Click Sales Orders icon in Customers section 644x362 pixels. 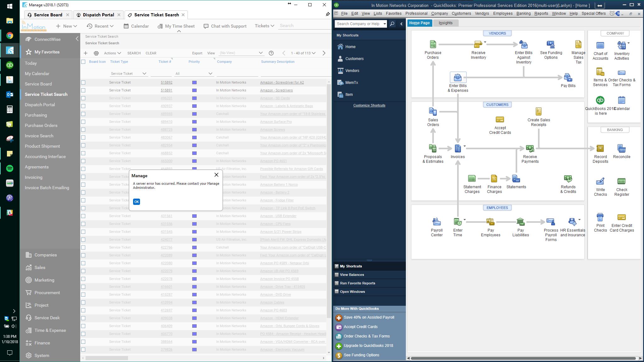tap(433, 112)
